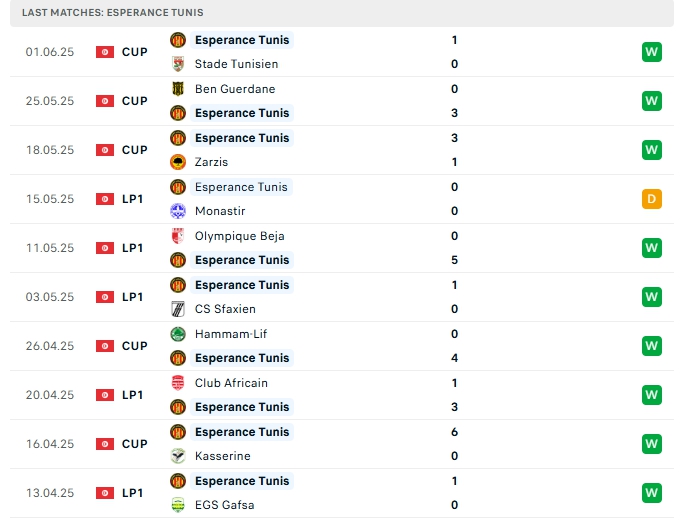The height and width of the screenshot is (522, 685).
Task: Click the Stade Tunisien club crest icon
Action: pyautogui.click(x=178, y=64)
